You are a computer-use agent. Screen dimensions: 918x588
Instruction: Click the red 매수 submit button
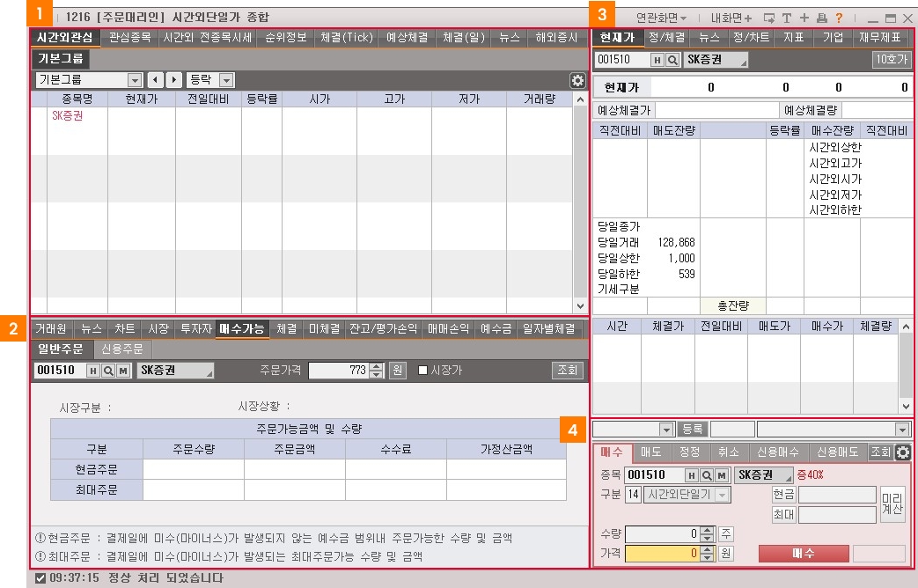pyautogui.click(x=804, y=554)
